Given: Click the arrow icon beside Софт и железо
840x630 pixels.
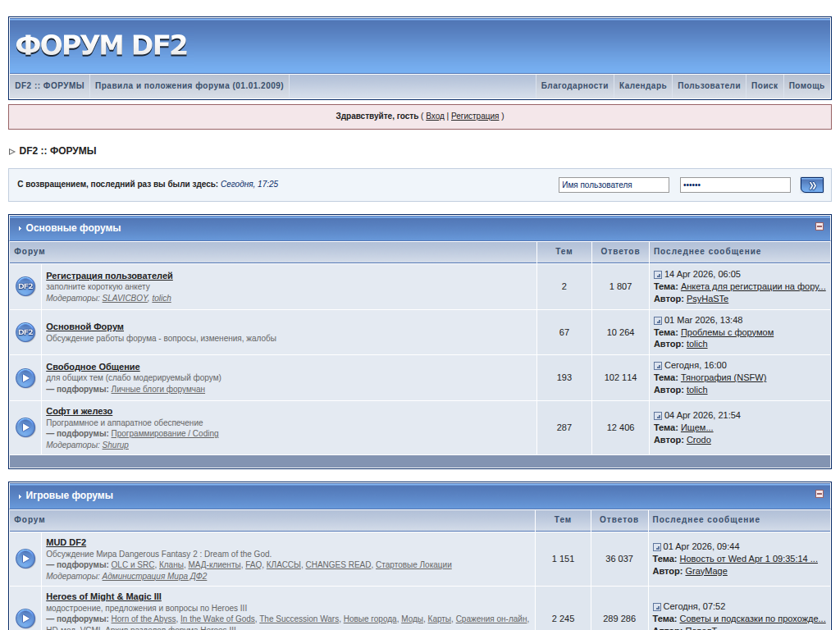Looking at the screenshot, I should pyautogui.click(x=25, y=427).
